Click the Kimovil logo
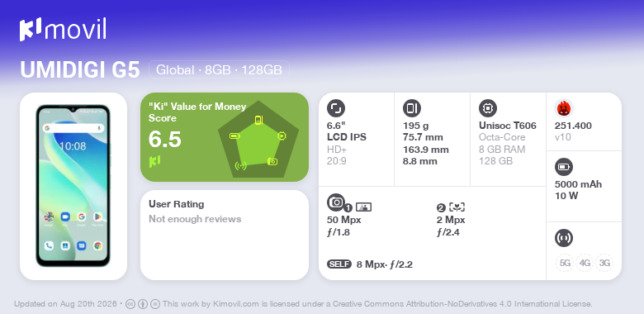This screenshot has height=314, width=644. point(63,30)
